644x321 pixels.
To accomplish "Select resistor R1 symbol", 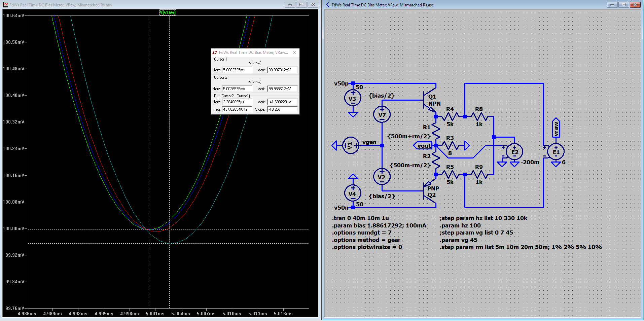I will (x=436, y=131).
